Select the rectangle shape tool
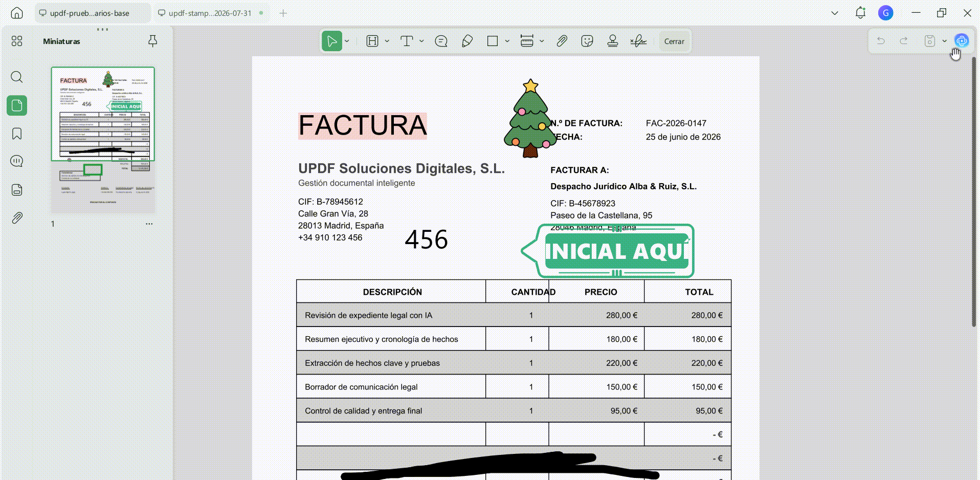Viewport: 980px width, 480px height. click(493, 41)
